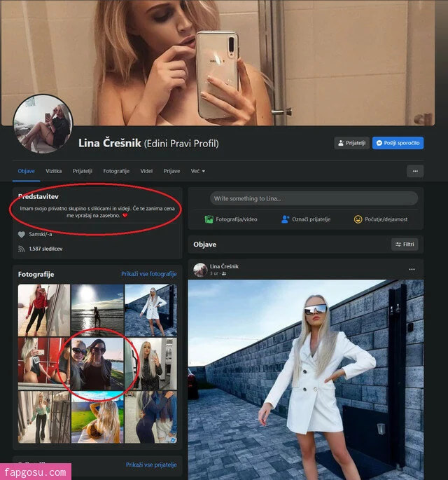Click the post author avatar icon
The height and width of the screenshot is (480, 448).
(200, 270)
